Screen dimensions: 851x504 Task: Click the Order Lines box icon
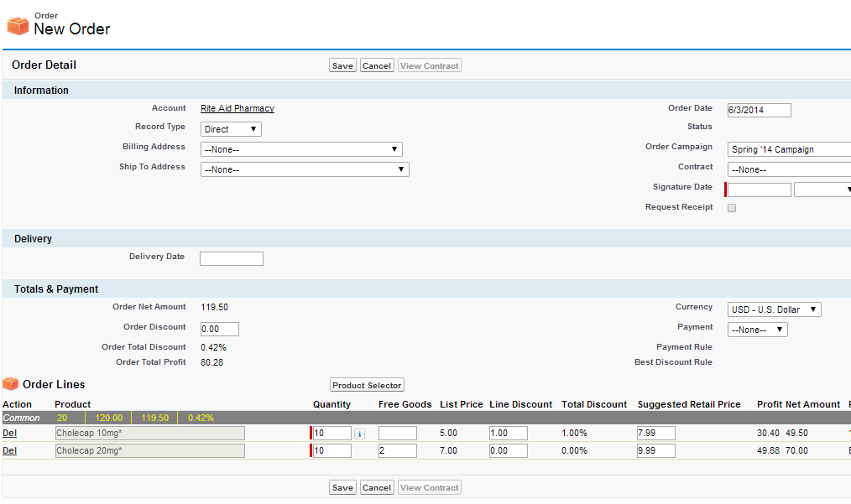point(10,384)
